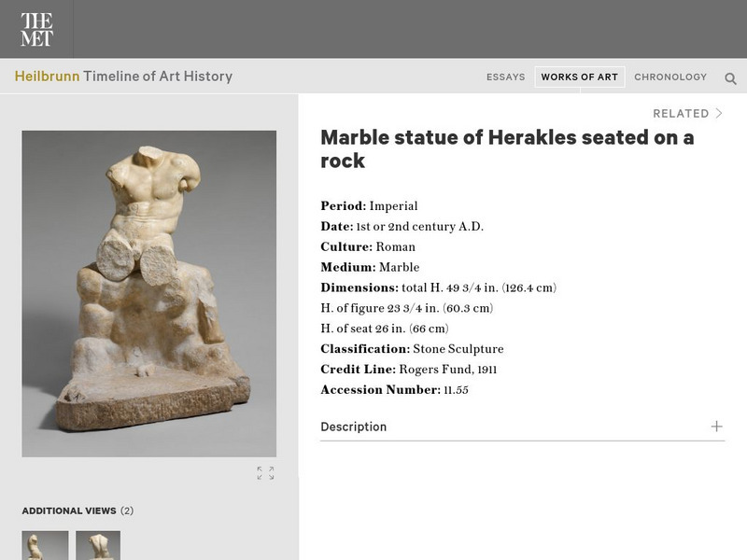Click the Period: Imperial text
Viewport: 747px width, 560px height.
tap(369, 206)
